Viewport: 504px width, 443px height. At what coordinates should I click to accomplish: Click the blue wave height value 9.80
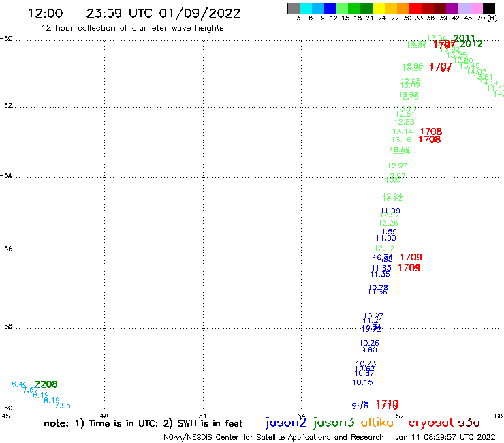pyautogui.click(x=369, y=350)
